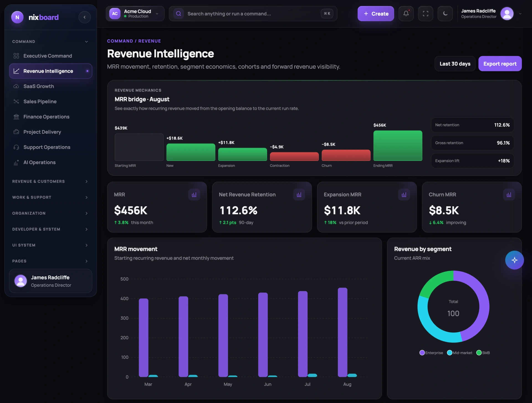Open the AI assistant sparkle button
This screenshot has height=403, width=532.
[514, 260]
